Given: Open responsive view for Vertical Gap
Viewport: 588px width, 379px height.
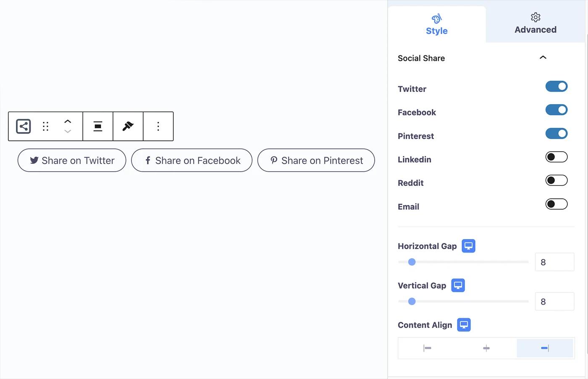Looking at the screenshot, I should pos(458,285).
